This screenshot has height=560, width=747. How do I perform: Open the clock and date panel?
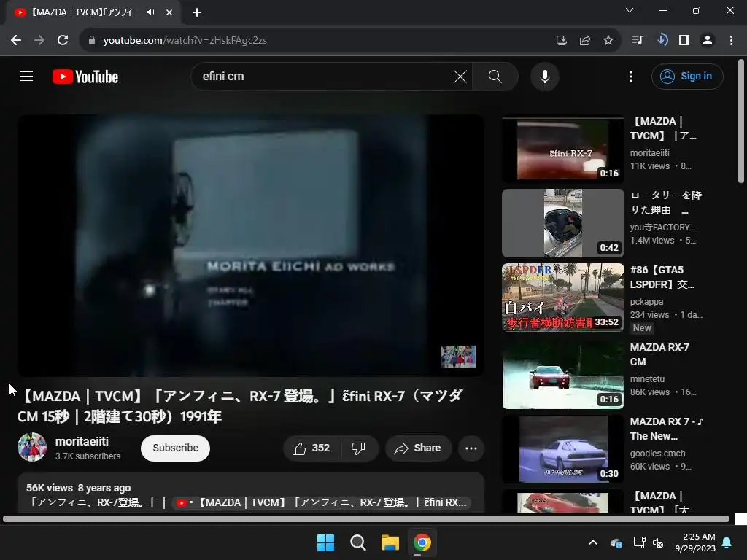point(695,542)
